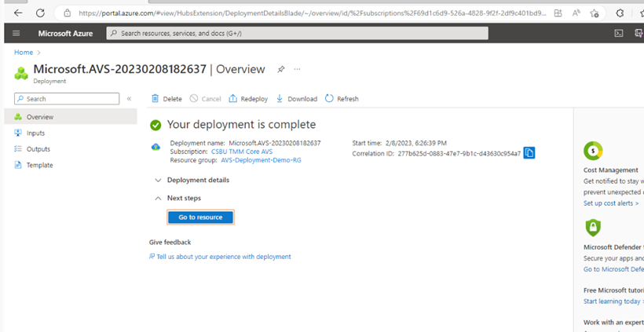This screenshot has height=332, width=644.
Task: Redeploy the deployment from toolbar
Action: (x=248, y=98)
